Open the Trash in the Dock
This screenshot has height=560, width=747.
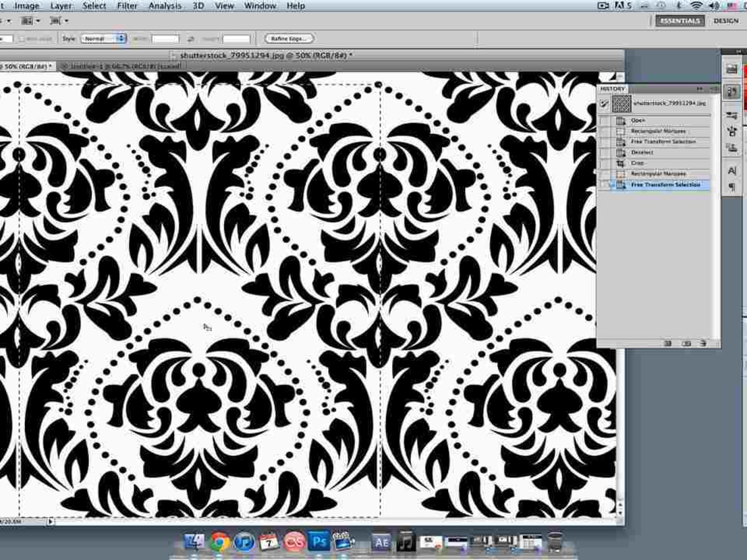pyautogui.click(x=555, y=542)
